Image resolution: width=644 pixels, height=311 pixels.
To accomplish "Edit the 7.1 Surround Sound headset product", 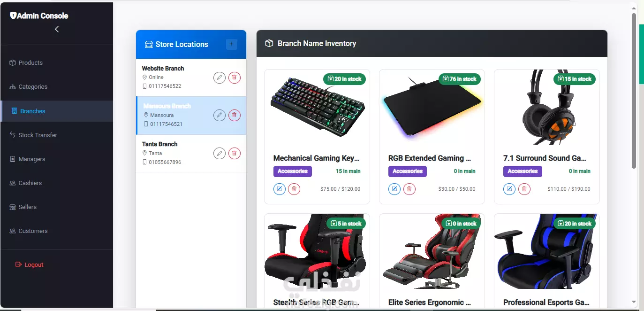I will [509, 189].
